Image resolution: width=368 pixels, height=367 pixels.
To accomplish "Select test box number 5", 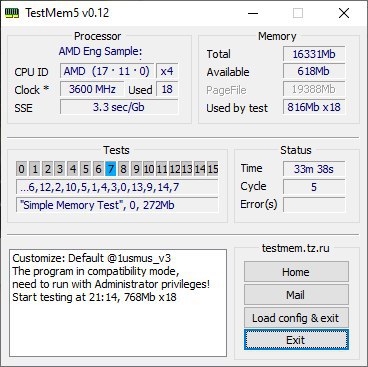I will pyautogui.click(x=85, y=169).
